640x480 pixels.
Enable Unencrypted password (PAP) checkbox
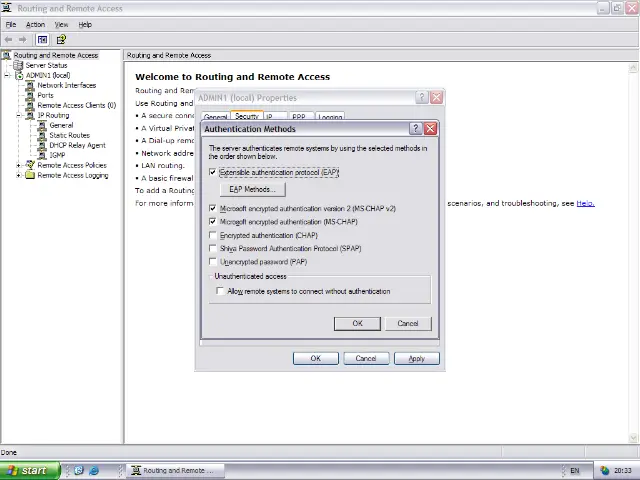click(213, 262)
